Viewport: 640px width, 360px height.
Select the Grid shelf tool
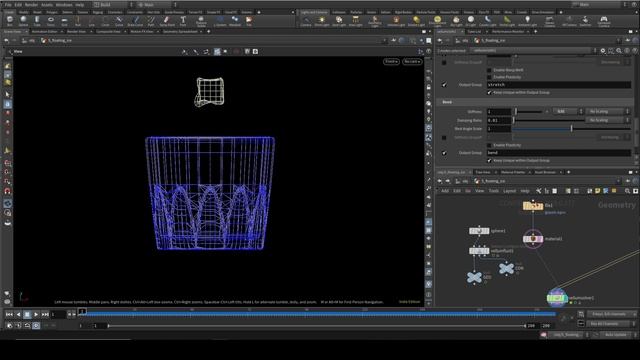click(64, 21)
